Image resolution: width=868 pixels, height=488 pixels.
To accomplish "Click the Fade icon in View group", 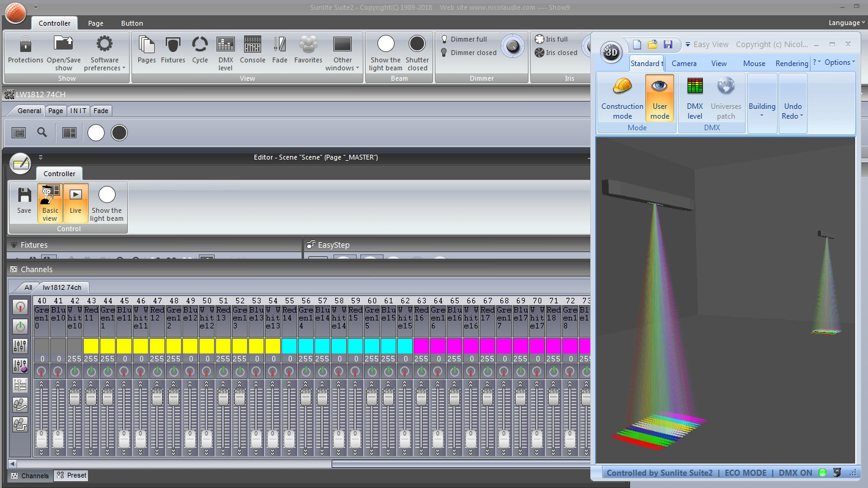I will (x=280, y=50).
